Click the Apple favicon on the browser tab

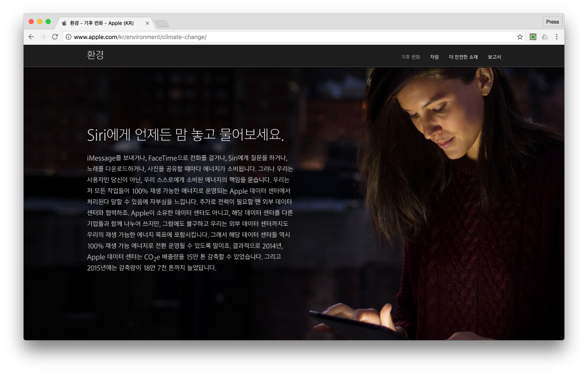(63, 23)
